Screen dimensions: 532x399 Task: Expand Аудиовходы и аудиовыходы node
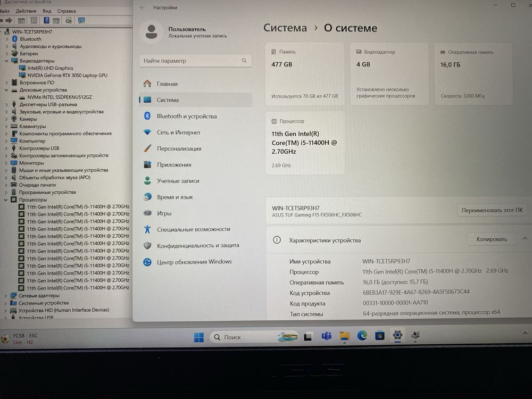click(x=6, y=46)
